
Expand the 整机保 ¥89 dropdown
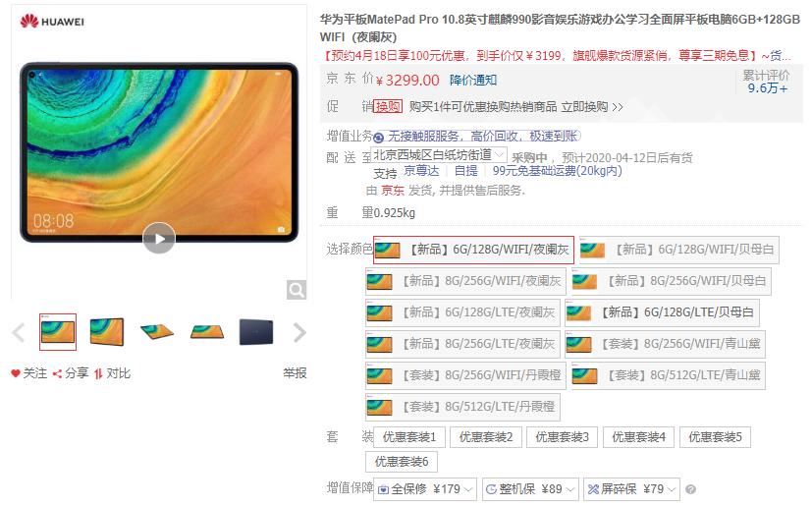click(x=529, y=489)
